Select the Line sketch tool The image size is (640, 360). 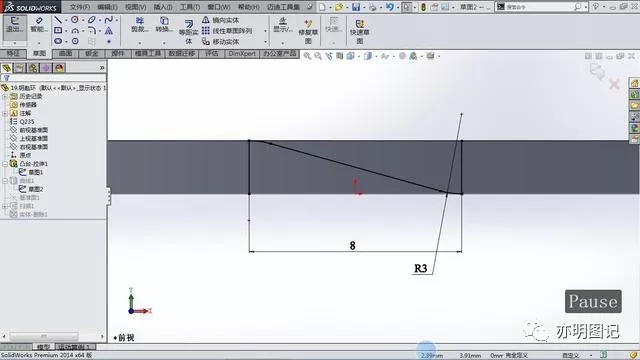tap(58, 20)
